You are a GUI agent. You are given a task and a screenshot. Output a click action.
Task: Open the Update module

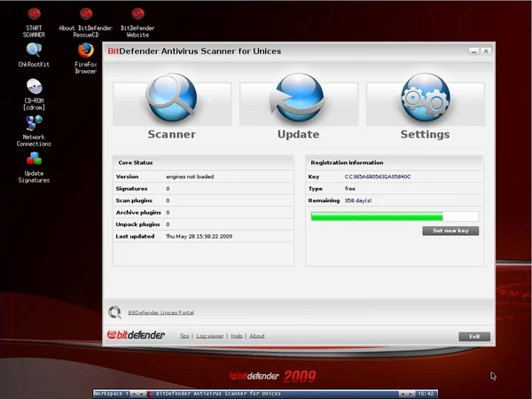299,105
